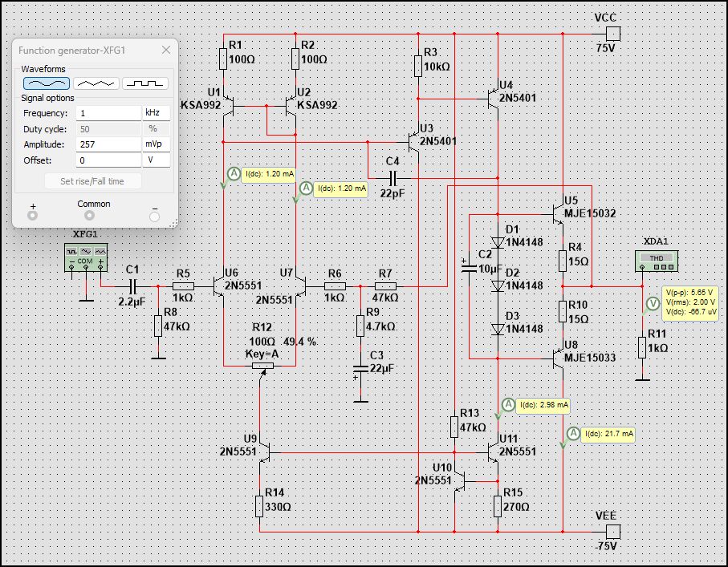Select the triangle waveform button
Image resolution: width=728 pixels, height=567 pixels.
pos(96,83)
